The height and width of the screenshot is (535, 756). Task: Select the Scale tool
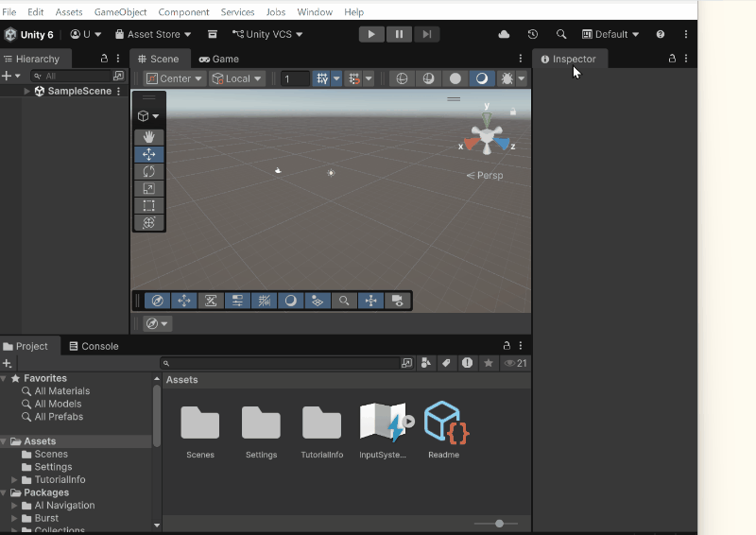tap(148, 188)
